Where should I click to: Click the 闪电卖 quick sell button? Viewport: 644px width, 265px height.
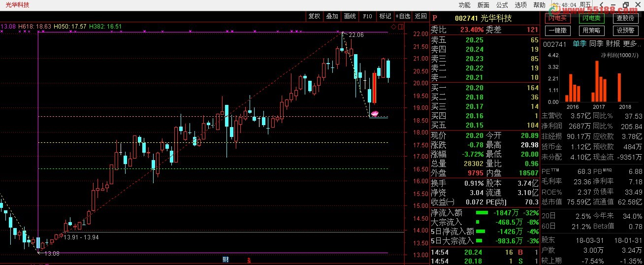591,18
